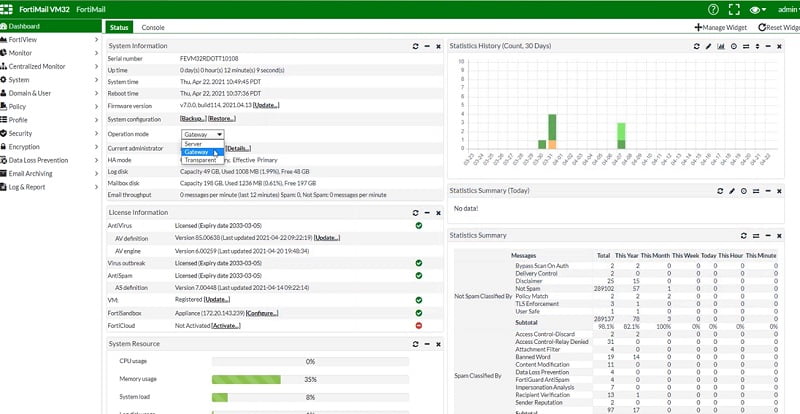Click Statistics Summary (Today) clock icon
This screenshot has width=800, height=414.
[744, 191]
